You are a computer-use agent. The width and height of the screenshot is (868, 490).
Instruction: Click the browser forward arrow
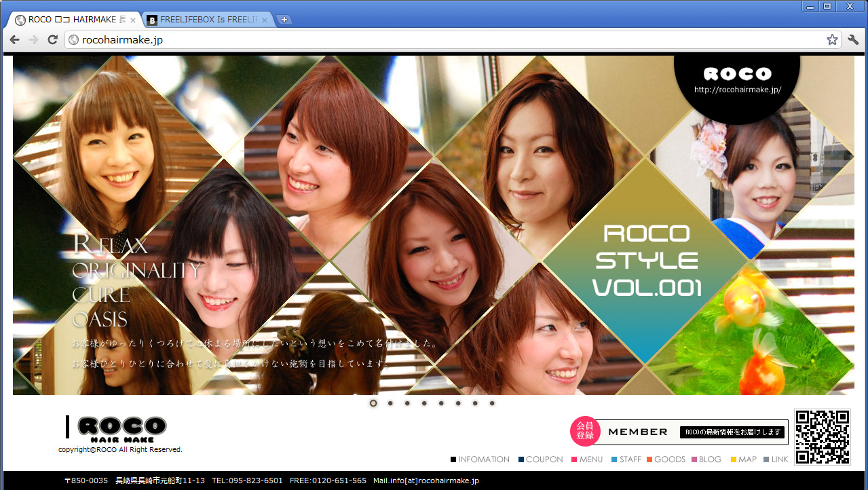click(x=33, y=40)
